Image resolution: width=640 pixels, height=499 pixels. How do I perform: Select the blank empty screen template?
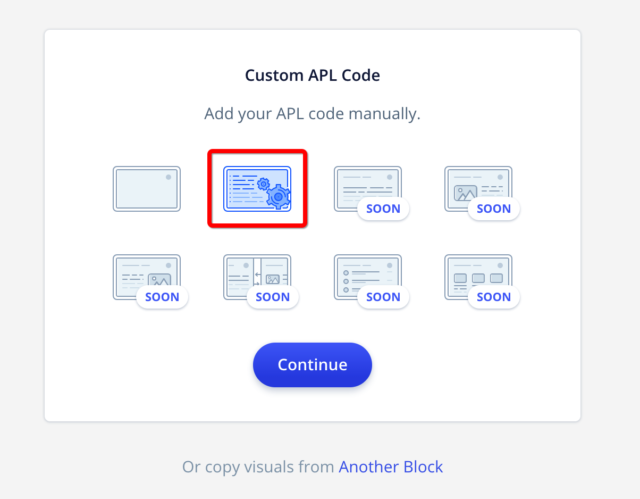click(147, 189)
